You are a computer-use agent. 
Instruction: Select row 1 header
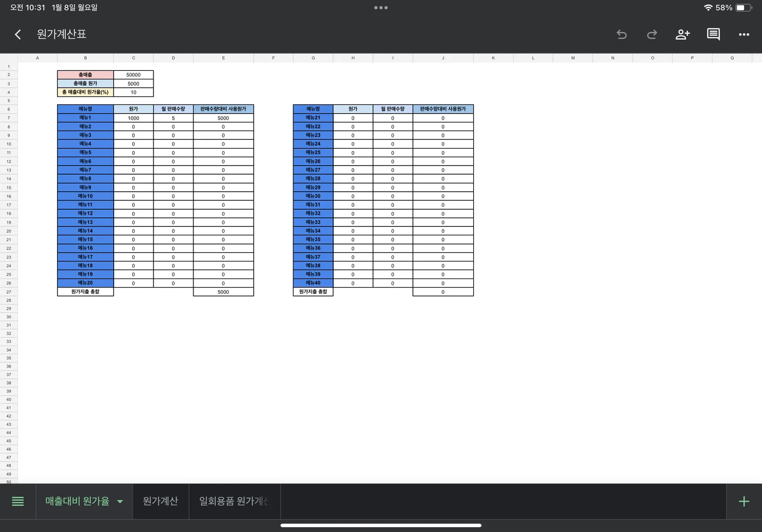(x=9, y=67)
